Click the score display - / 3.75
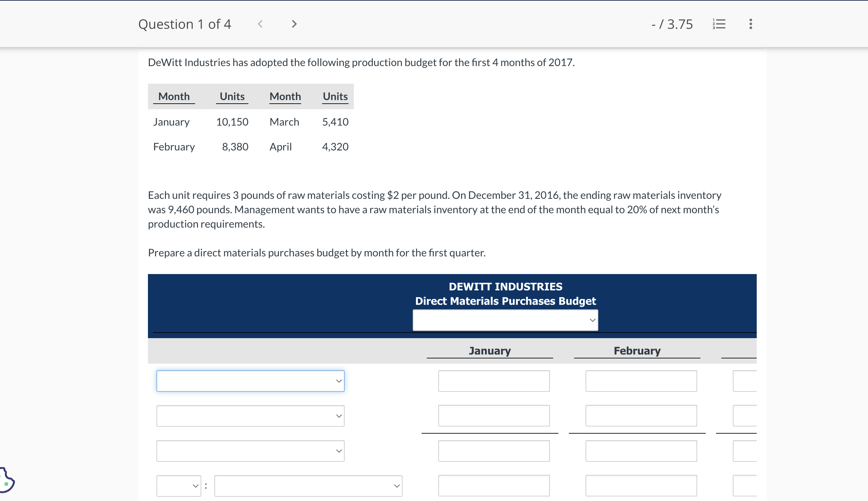This screenshot has width=868, height=501. (672, 24)
